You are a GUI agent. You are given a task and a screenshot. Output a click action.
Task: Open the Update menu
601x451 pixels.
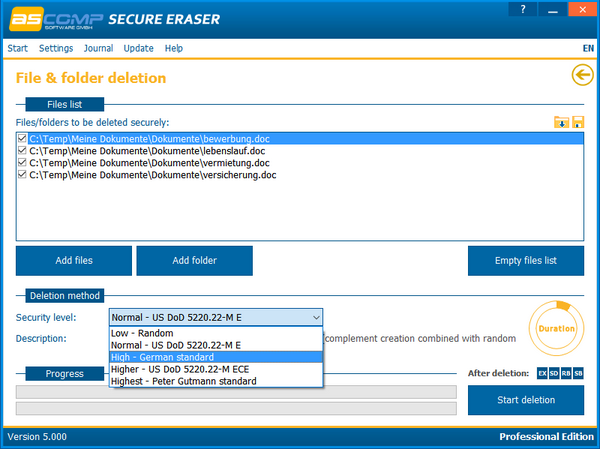click(138, 48)
